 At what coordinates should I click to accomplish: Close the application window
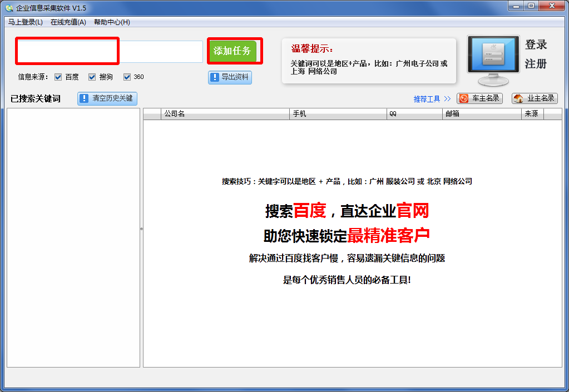point(552,6)
